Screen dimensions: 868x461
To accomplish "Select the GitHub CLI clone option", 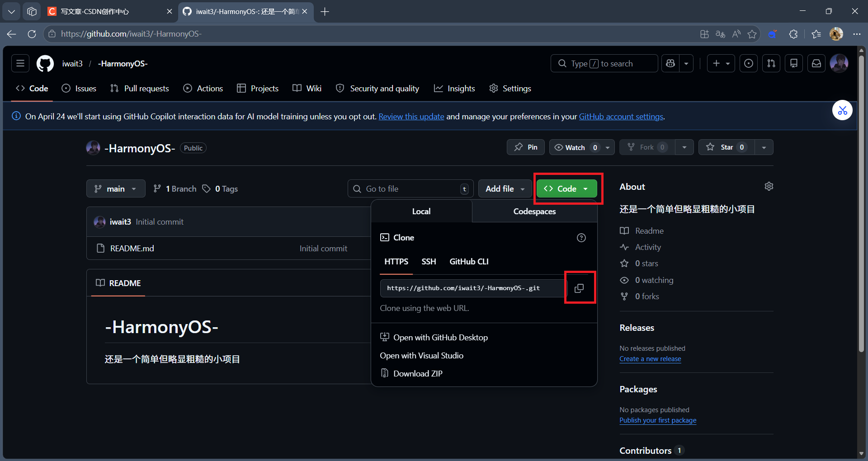I will (469, 262).
